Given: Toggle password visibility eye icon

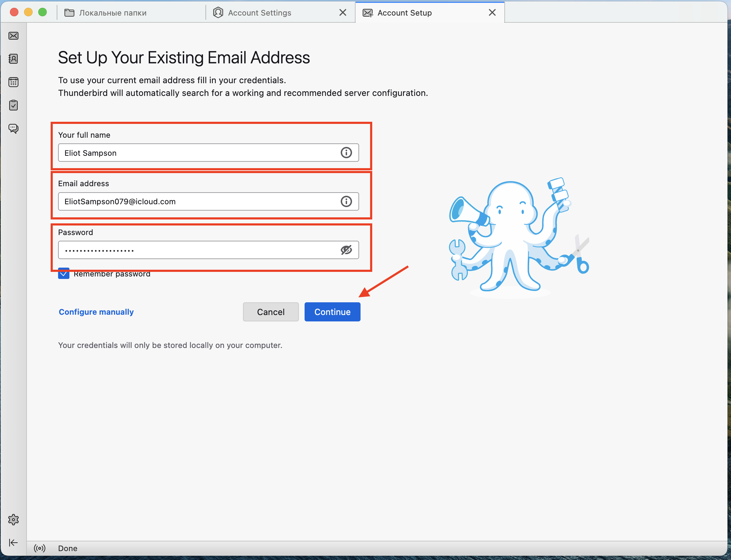Looking at the screenshot, I should click(x=346, y=250).
